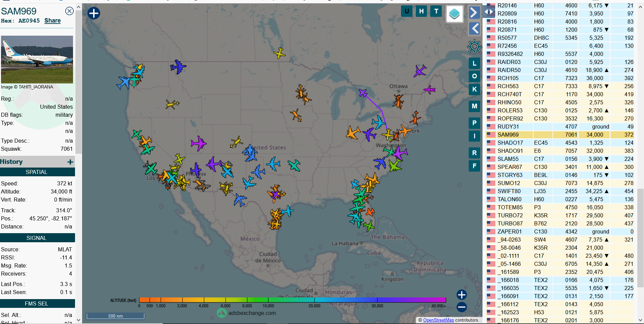Toggle the sidebar expand/collapse double arrow
Screen dimensions: 644x324
(x=489, y=12)
